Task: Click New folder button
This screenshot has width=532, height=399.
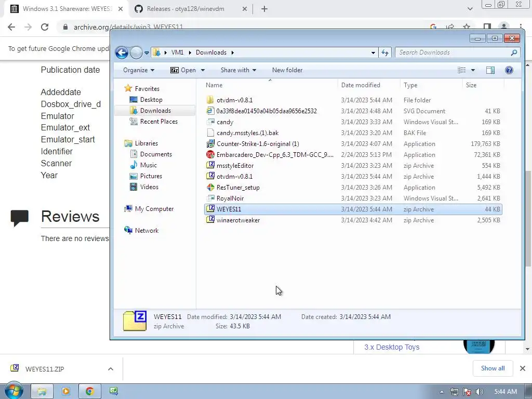Action: [287, 70]
